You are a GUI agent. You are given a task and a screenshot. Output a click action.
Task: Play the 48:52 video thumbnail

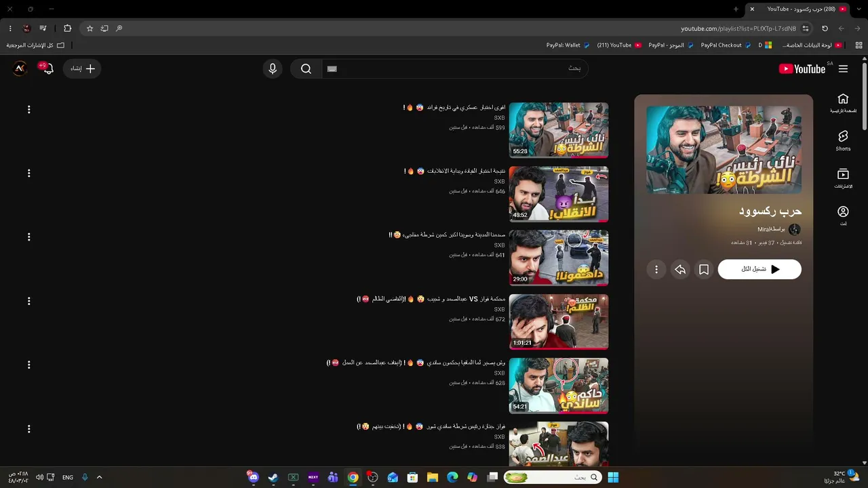559,194
